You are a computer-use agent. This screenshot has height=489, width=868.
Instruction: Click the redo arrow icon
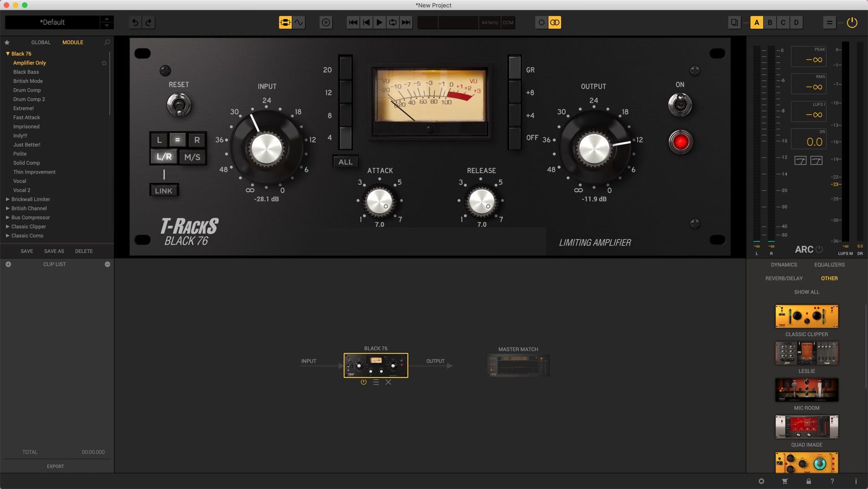(148, 22)
